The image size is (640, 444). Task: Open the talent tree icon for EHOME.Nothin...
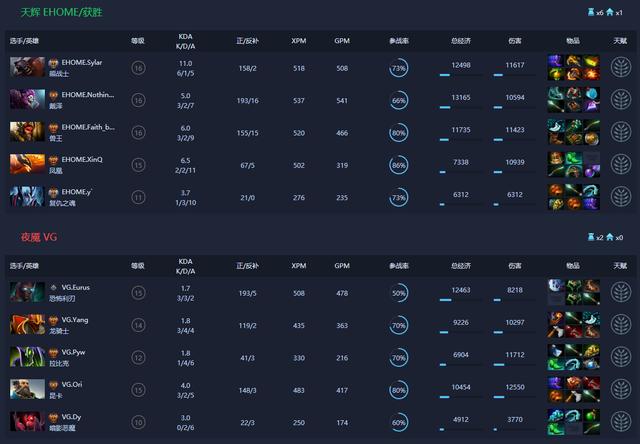point(620,100)
